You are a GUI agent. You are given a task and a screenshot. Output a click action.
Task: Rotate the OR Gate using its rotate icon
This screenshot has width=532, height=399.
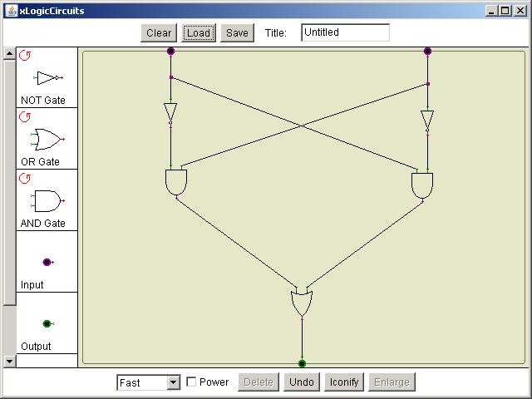(x=25, y=116)
